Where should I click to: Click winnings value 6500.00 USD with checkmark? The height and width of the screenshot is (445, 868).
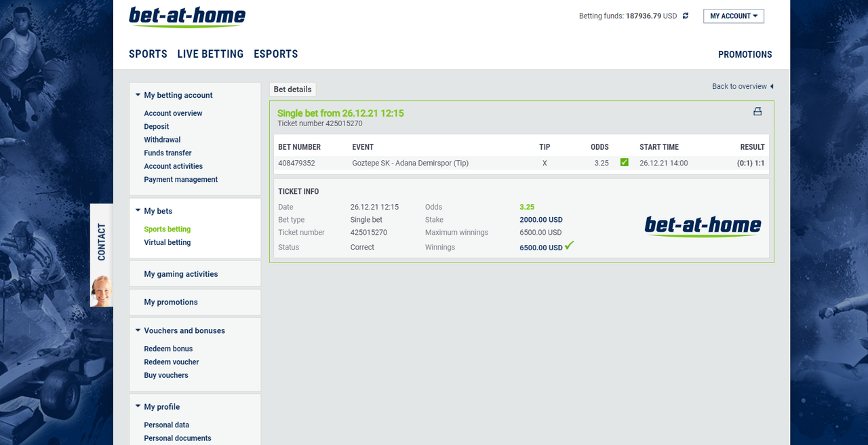coord(547,247)
